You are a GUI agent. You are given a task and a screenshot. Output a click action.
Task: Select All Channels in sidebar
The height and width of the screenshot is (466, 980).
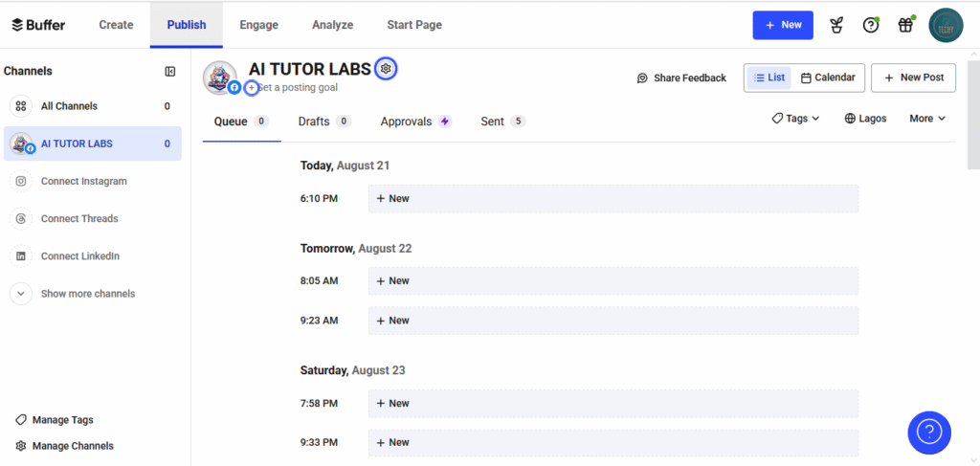[93, 106]
